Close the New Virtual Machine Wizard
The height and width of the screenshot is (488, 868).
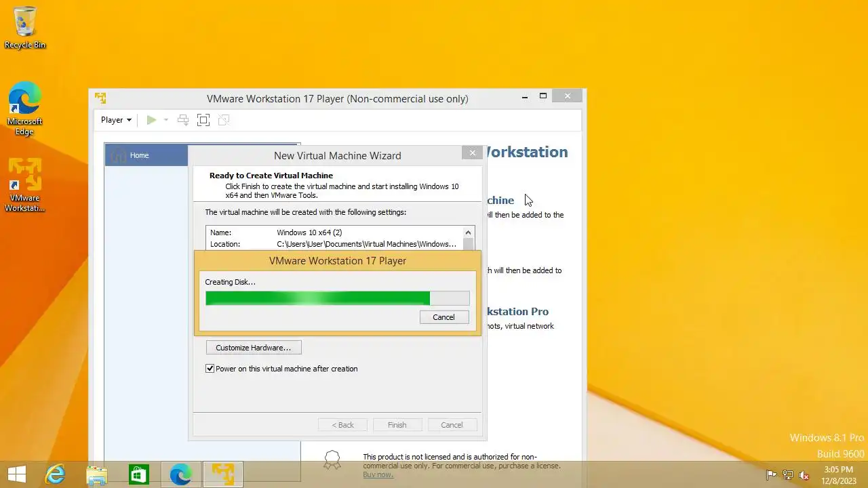[473, 153]
